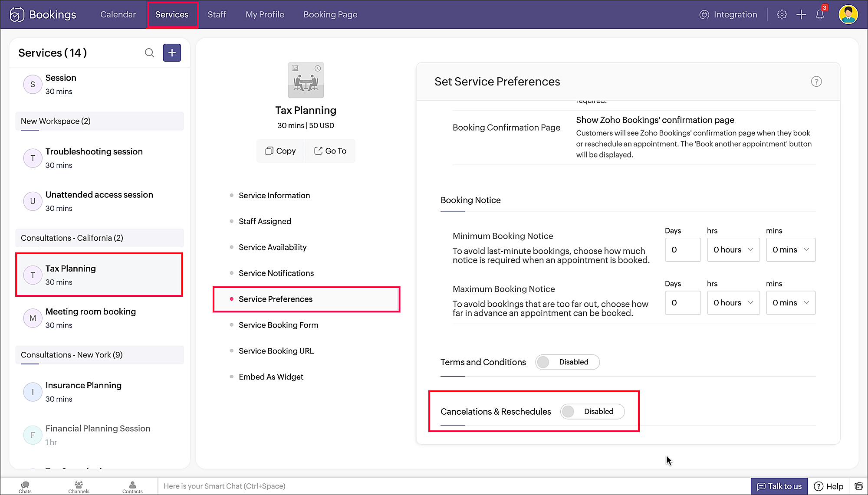Click the help question mark in preferences header
This screenshot has height=495, width=868.
(x=816, y=82)
